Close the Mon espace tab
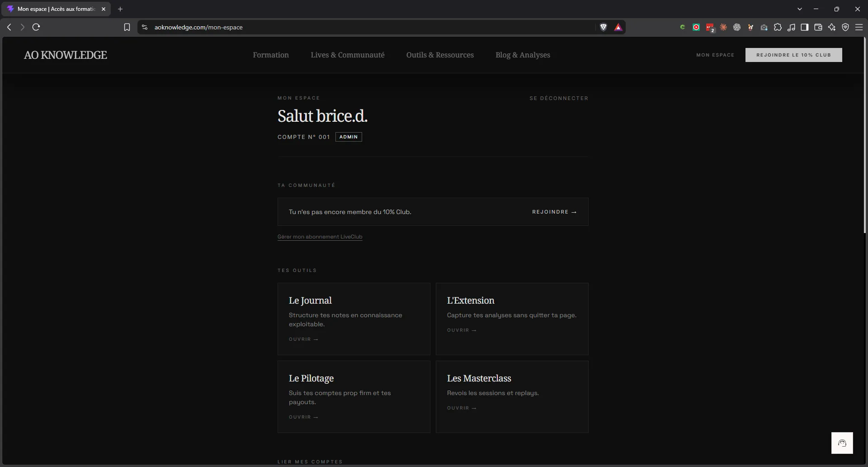This screenshot has height=467, width=868. (x=104, y=9)
